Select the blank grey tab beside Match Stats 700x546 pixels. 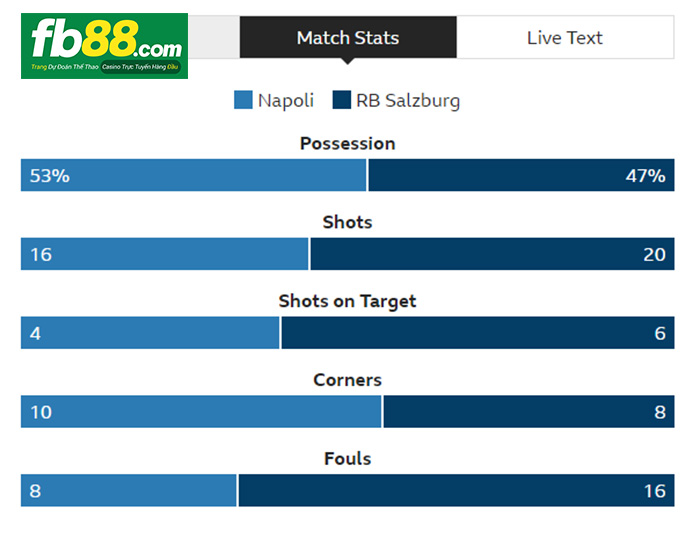[214, 38]
